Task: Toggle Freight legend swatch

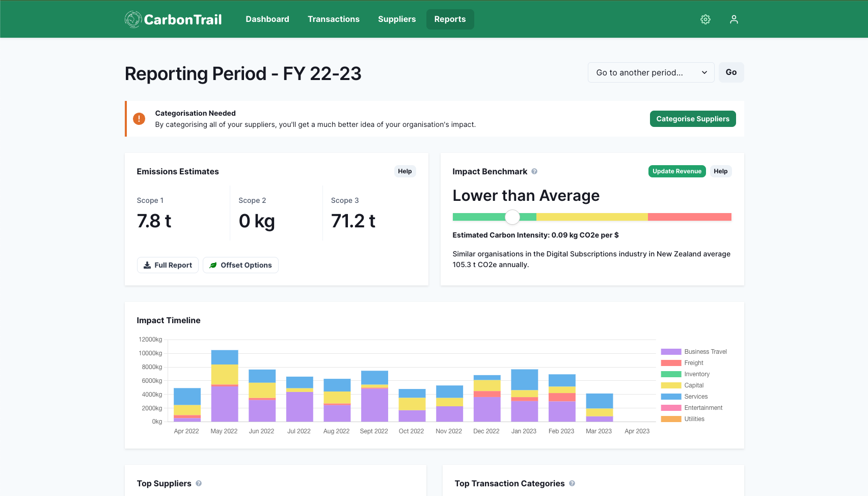Action: [x=671, y=363]
